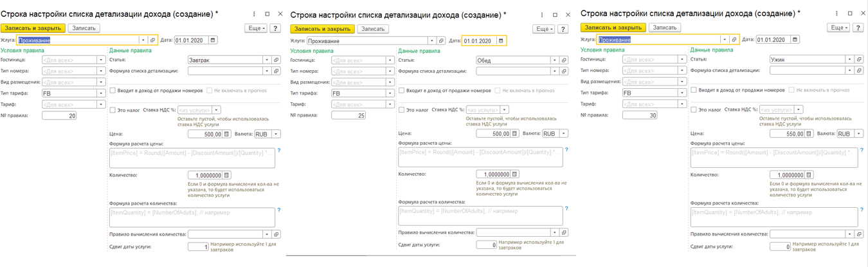The image size is (868, 267).
Task: Enable 'Это налог' checkbox in Завтрак form
Action: coord(113,111)
